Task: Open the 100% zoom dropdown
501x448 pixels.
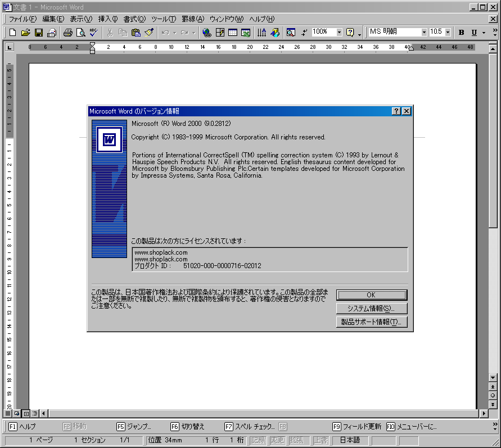Action: pyautogui.click(x=339, y=33)
